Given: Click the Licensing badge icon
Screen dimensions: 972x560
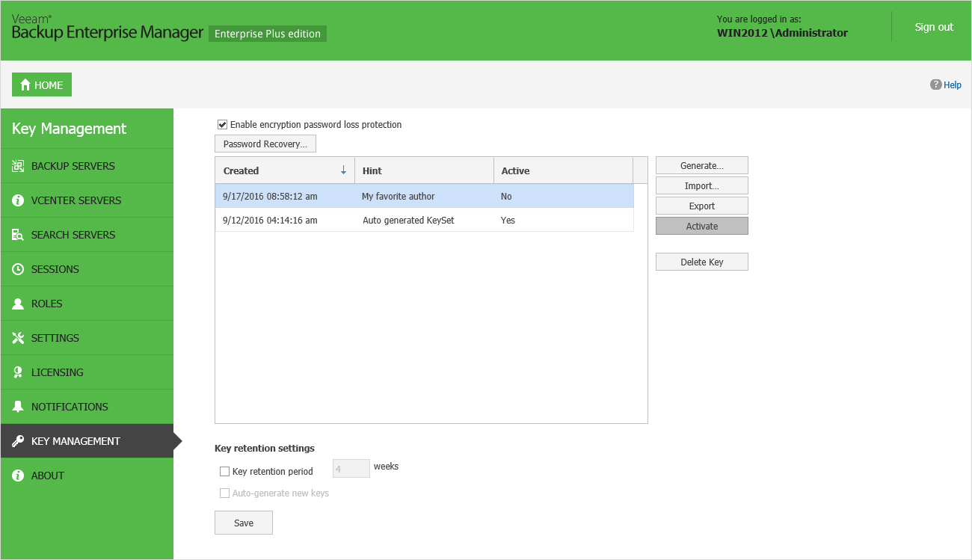Looking at the screenshot, I should click(18, 372).
